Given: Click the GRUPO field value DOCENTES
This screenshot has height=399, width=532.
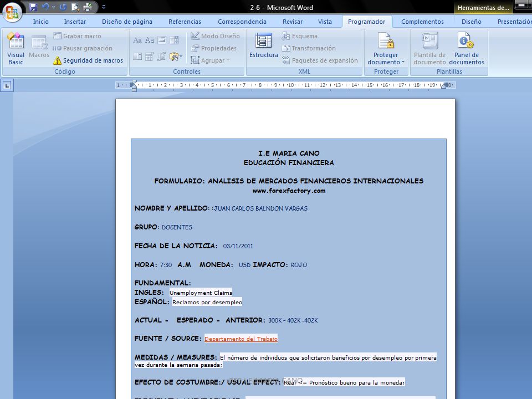Looking at the screenshot, I should click(177, 227).
